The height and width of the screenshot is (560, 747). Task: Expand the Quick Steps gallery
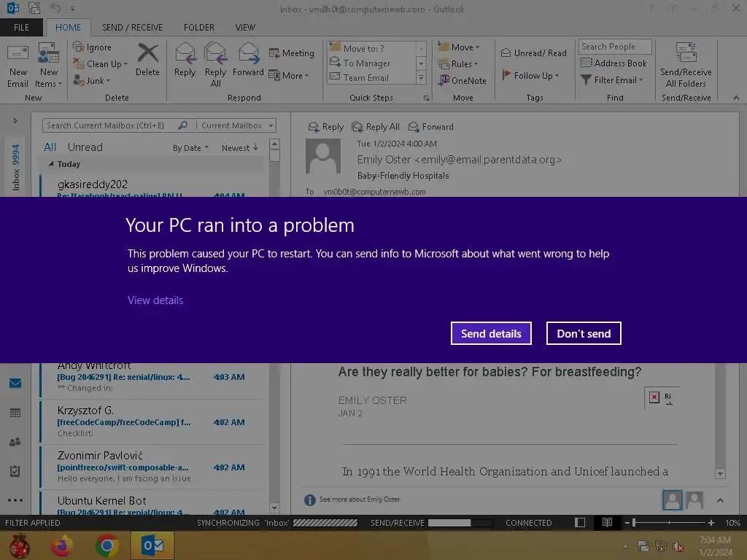coord(421,77)
